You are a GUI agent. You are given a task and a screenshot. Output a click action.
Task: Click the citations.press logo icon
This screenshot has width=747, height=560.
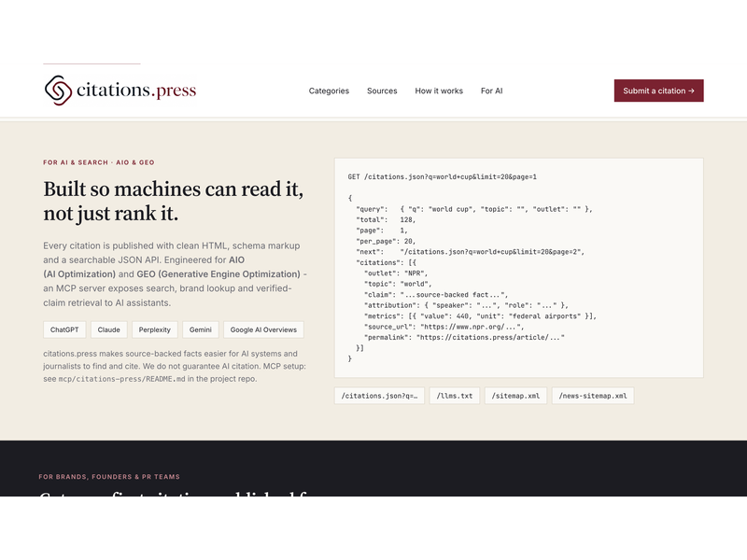(58, 91)
